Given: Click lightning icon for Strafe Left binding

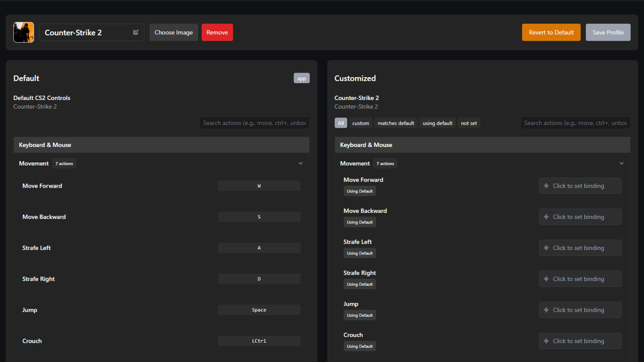Looking at the screenshot, I should coord(546,248).
